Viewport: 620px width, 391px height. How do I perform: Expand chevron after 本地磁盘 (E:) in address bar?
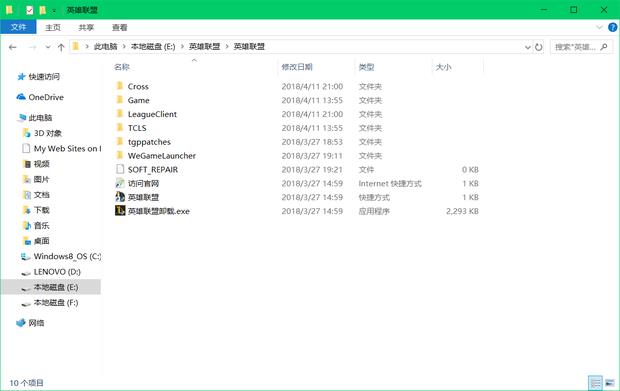coord(182,47)
